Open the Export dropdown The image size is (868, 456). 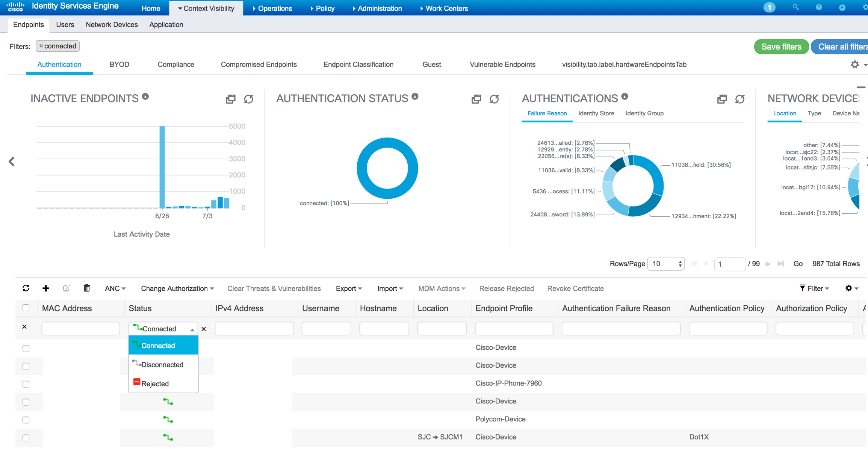click(349, 288)
